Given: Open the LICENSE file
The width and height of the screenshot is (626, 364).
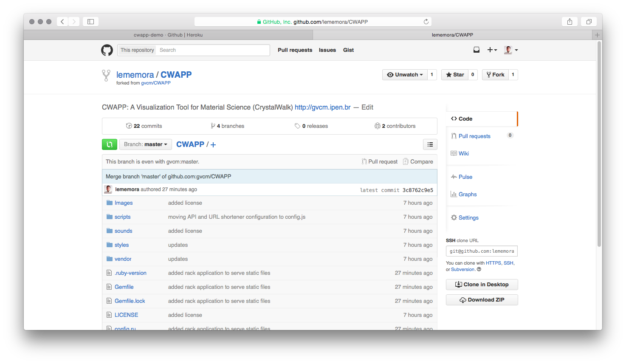Looking at the screenshot, I should point(126,315).
